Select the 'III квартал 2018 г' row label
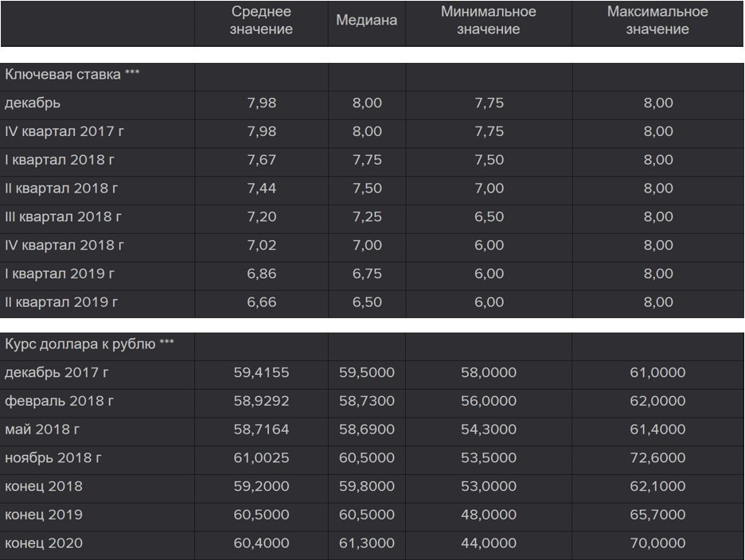Viewport: 745px width, 560px height. (63, 216)
